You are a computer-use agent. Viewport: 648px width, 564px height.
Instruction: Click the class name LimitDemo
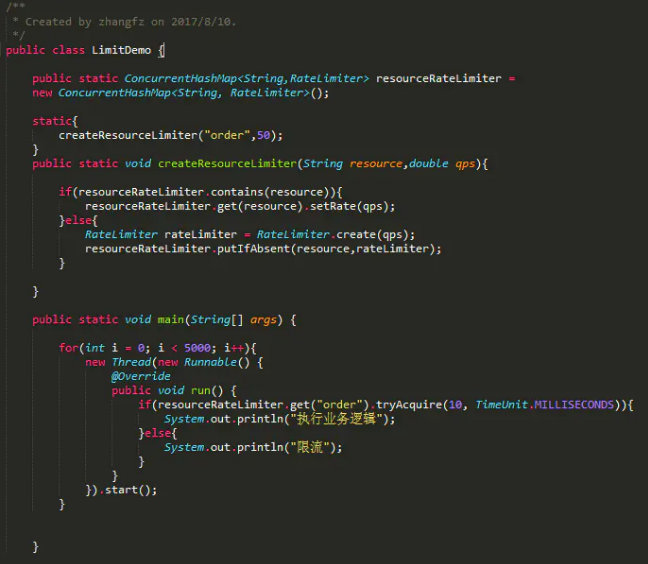tap(121, 50)
